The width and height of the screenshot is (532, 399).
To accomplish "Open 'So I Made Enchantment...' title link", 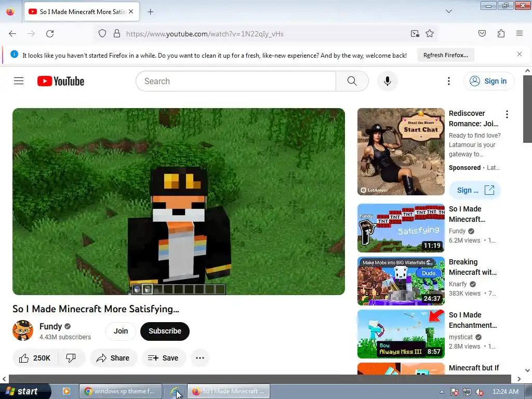I will pos(473,320).
